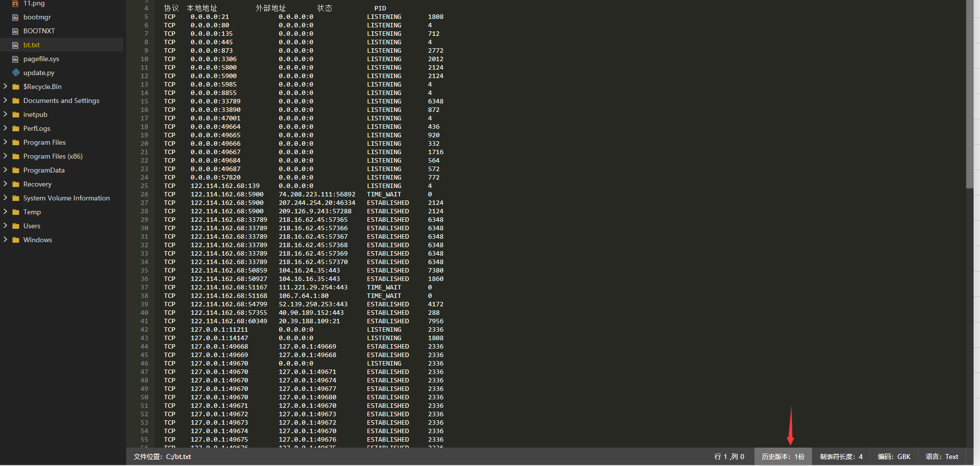Select System Volume Information folder
The height and width of the screenshot is (466, 980).
pos(66,198)
